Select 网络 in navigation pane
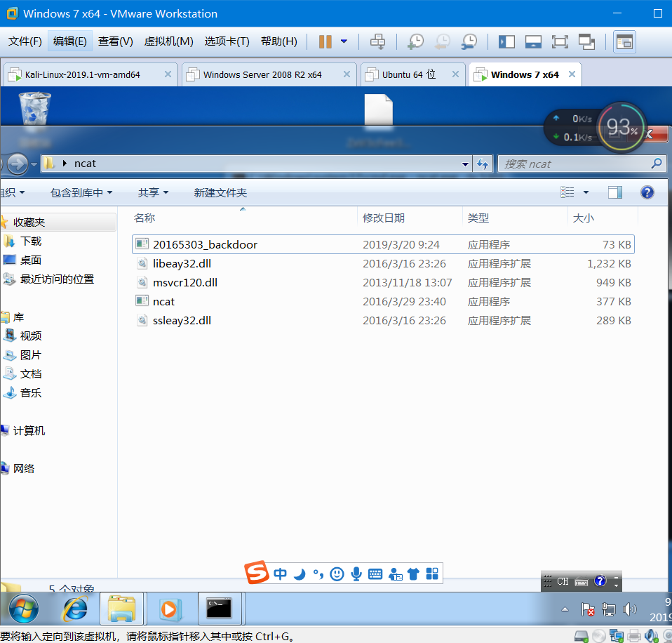 click(24, 468)
